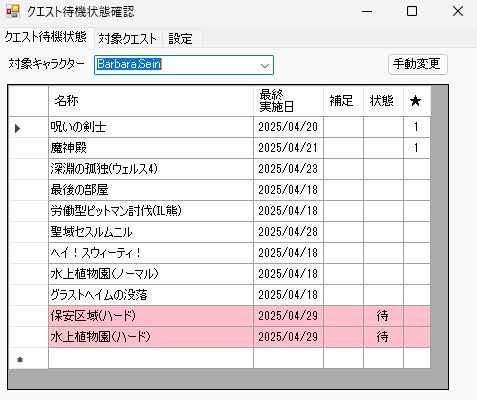Viewport: 477px width, 400px height.
Task: Click the 手動変更 button
Action: [418, 64]
